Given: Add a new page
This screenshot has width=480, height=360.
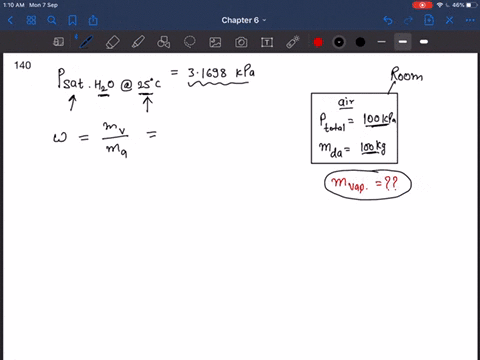Looking at the screenshot, I should tap(429, 20).
